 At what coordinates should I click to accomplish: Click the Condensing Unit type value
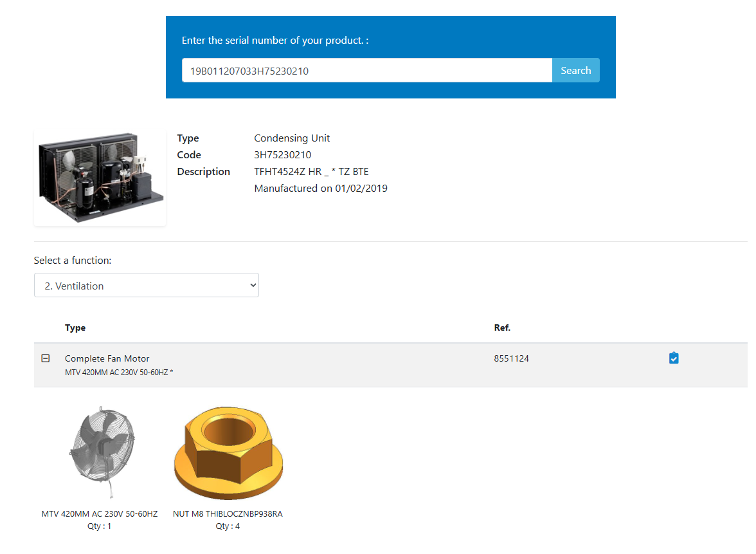(292, 138)
